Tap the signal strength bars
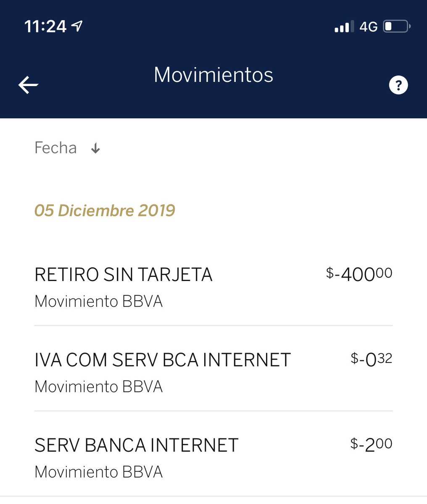The height and width of the screenshot is (504, 427). tap(344, 27)
